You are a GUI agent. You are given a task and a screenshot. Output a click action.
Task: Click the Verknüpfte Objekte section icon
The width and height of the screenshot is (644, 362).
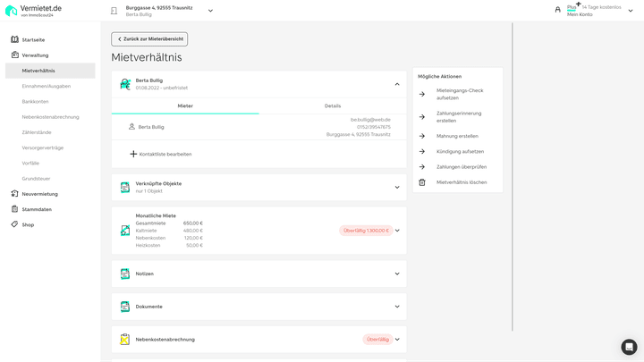click(125, 187)
